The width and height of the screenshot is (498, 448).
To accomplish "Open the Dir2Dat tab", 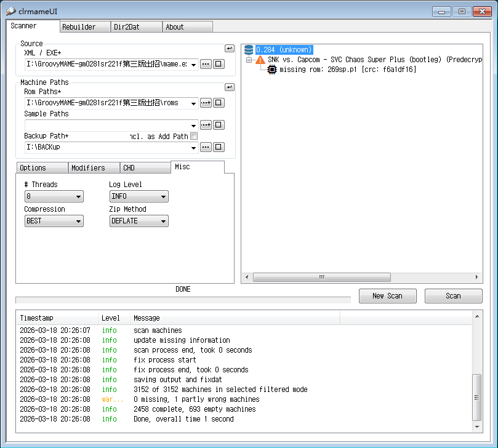I will [x=137, y=26].
